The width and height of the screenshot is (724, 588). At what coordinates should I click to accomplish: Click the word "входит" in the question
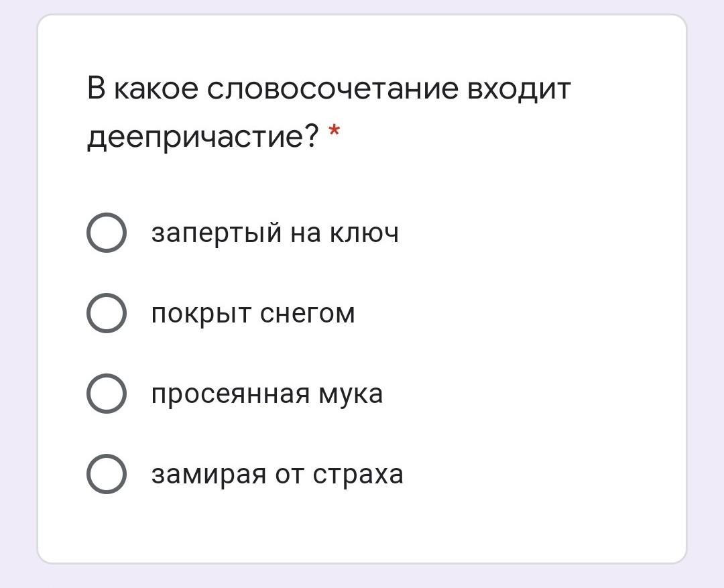click(518, 89)
